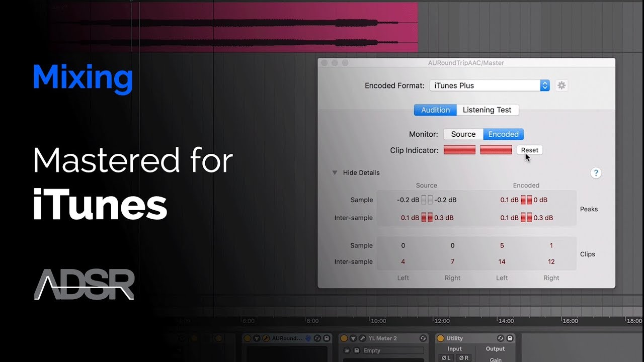Screen dimensions: 644x362
Task: Hot-swap the Utility device preset
Action: pos(501,338)
